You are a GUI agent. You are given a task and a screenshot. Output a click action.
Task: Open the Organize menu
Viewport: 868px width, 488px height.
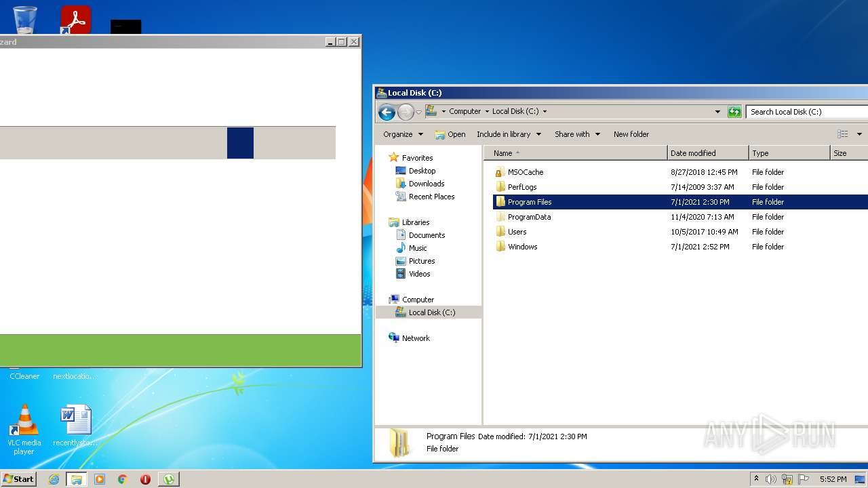click(403, 134)
